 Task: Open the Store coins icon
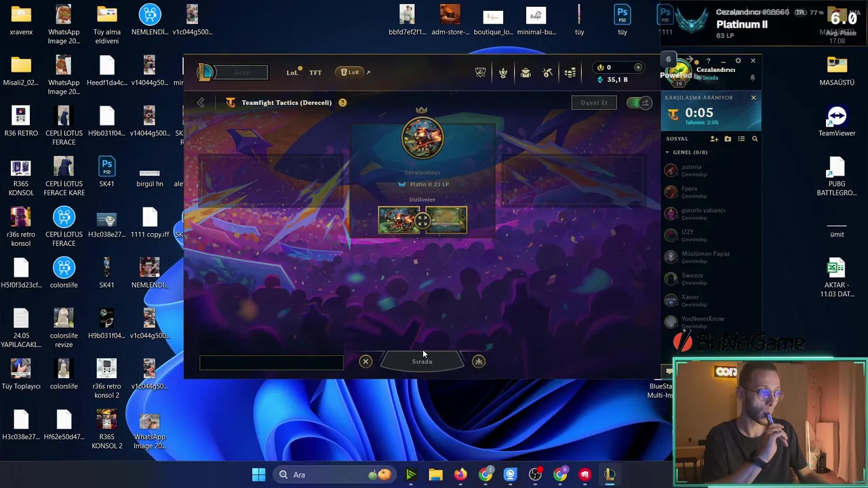(570, 73)
